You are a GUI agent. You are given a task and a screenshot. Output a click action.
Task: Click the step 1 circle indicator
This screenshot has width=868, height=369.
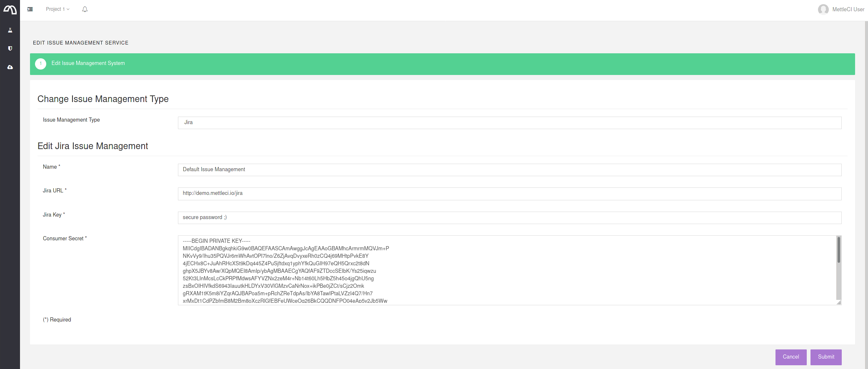coord(41,64)
